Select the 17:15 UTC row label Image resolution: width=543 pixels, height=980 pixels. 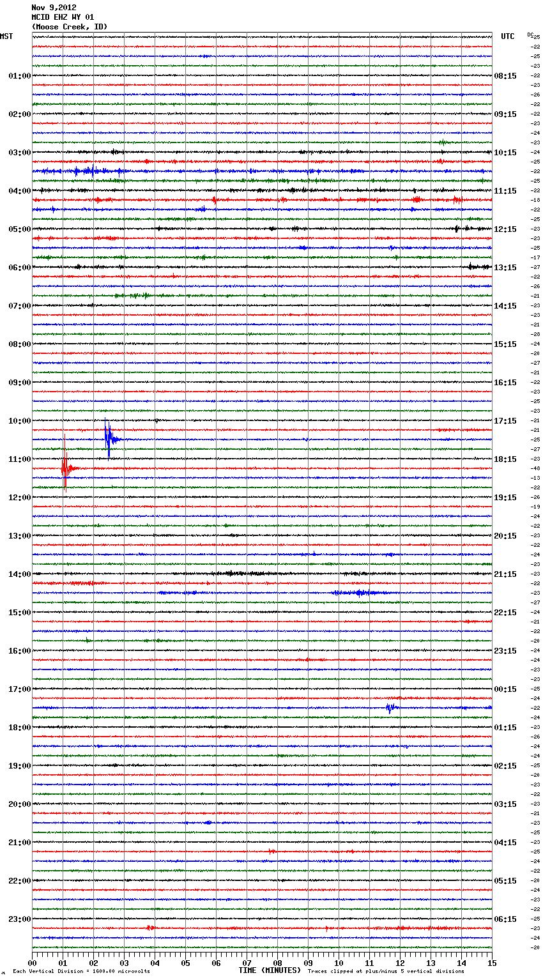click(505, 421)
